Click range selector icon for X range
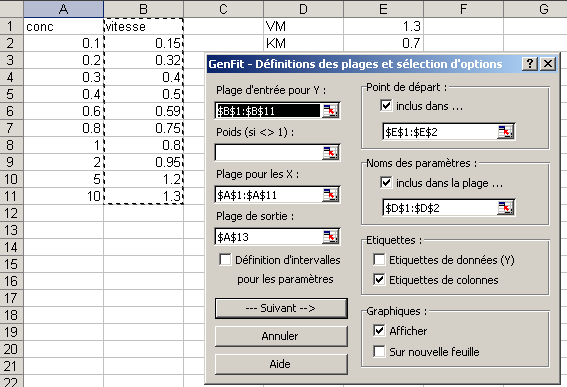Screen dimensions: 567x387 coord(330,195)
